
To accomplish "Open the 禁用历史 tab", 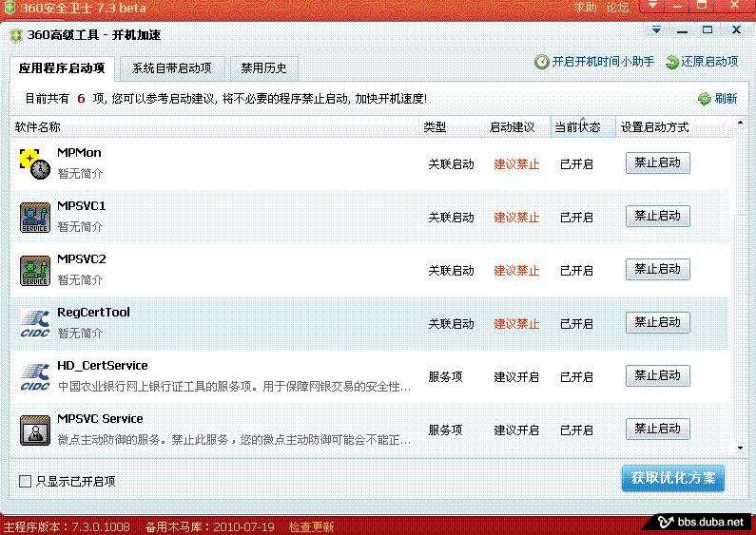I will click(x=263, y=68).
